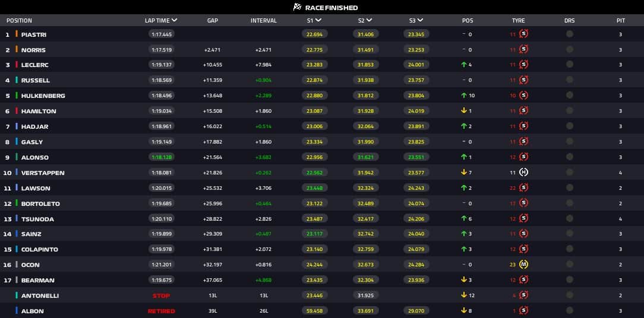644x318 pixels.
Task: Open the S3 sector dropdown
Action: point(420,20)
